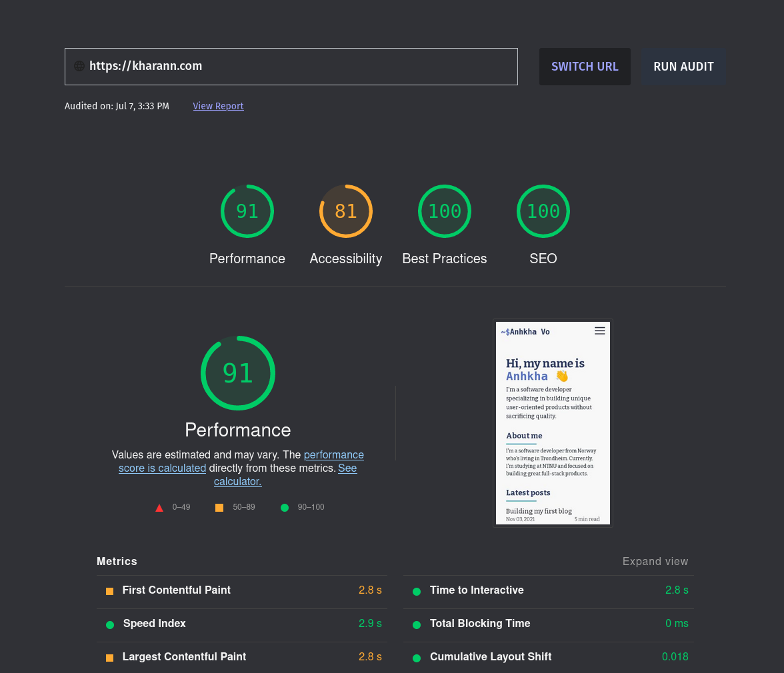
Task: Click the green dot beside Speed Index
Action: click(109, 624)
